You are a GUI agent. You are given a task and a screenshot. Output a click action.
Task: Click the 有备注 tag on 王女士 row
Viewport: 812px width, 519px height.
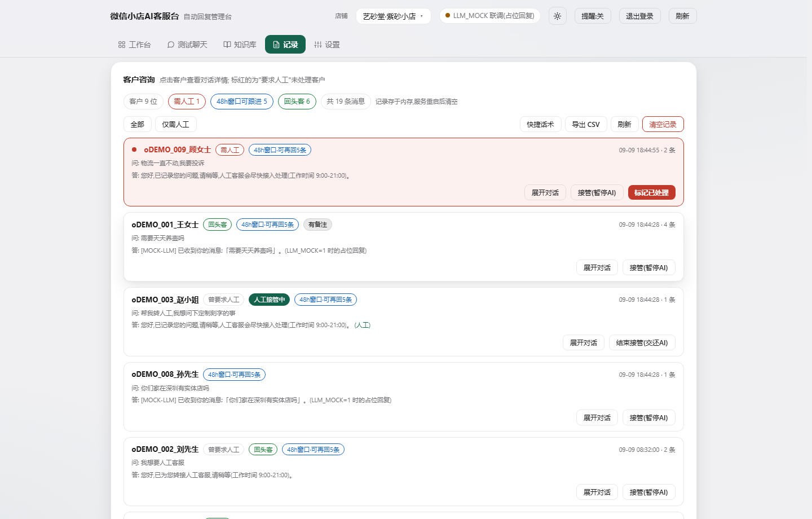click(317, 225)
